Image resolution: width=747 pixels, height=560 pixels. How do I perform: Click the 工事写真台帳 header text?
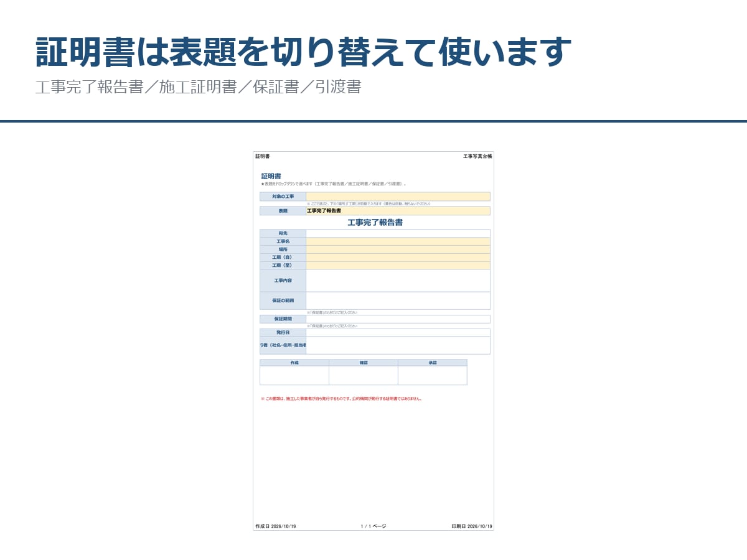pos(477,156)
